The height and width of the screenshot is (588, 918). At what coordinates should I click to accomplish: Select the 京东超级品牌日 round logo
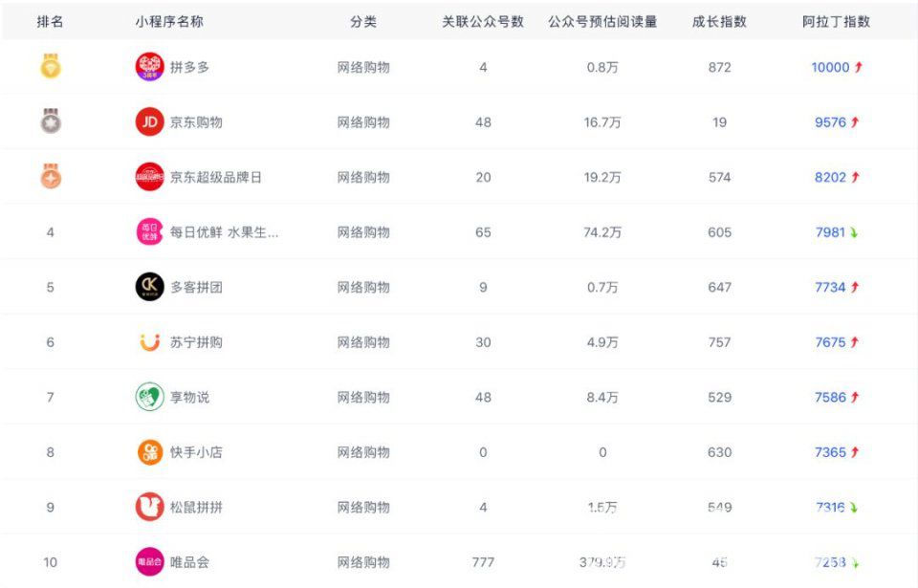pos(149,177)
